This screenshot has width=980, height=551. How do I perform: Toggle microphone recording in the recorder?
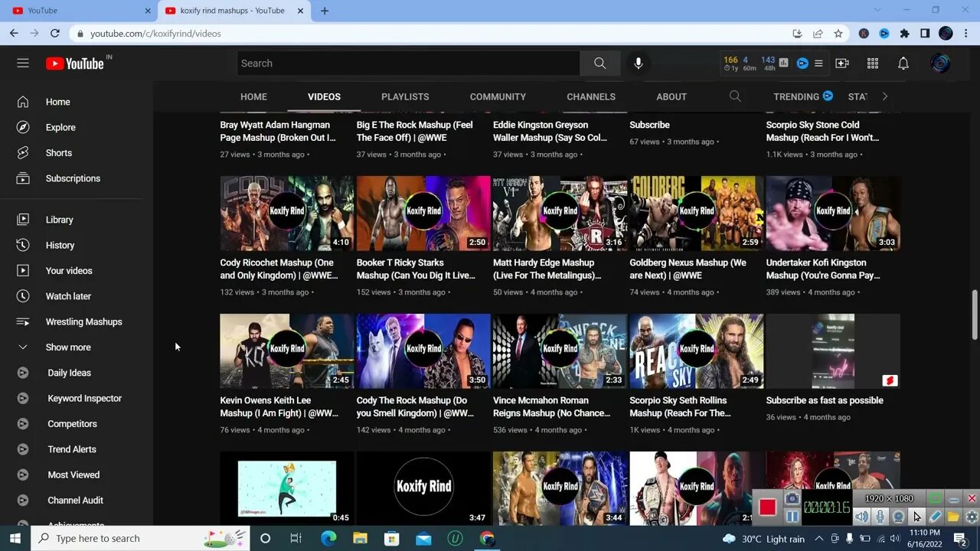[880, 517]
